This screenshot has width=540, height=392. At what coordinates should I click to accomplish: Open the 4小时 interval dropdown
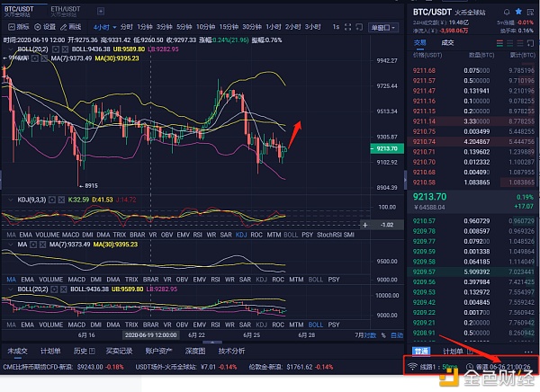(105, 27)
